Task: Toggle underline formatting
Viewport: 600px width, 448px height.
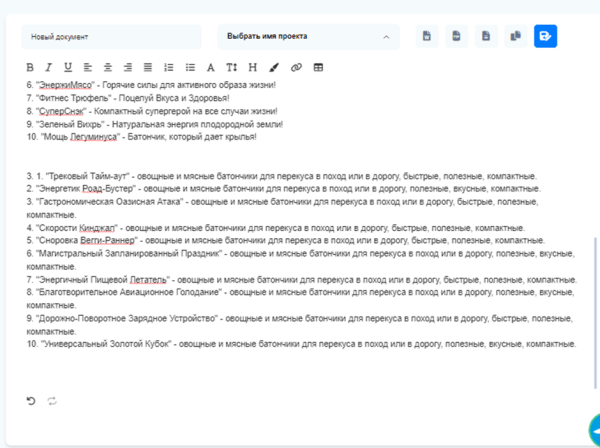Action: (x=68, y=68)
